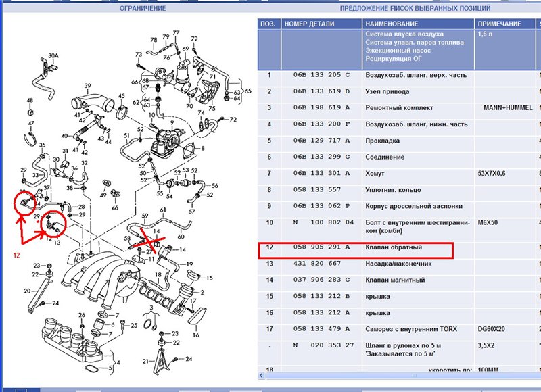Screen dimensions: 541x392
Task: Click the horizontal scrollbar track below the table
Action: pos(402,376)
